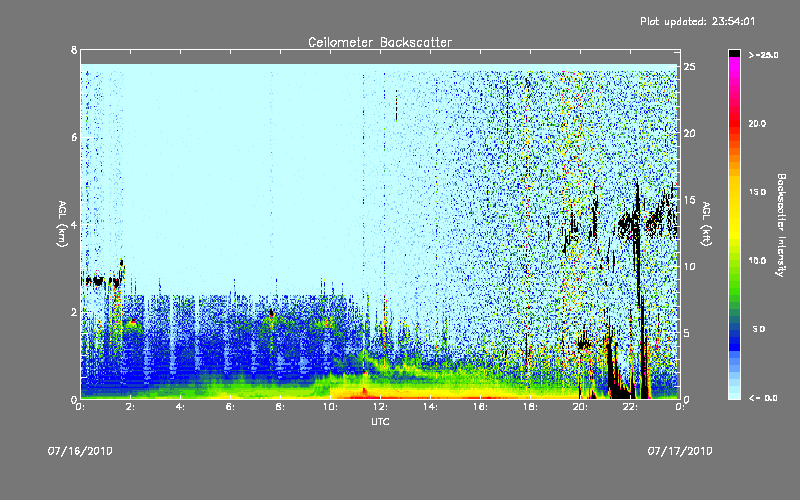Click the 20 tick on AGL (kft) axis
Viewport: 800px width, 500px height.
coord(690,133)
